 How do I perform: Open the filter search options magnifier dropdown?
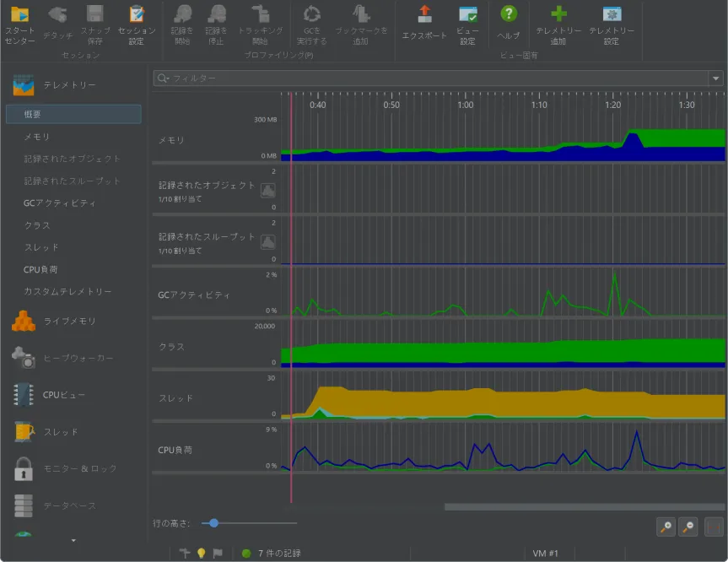(x=163, y=78)
